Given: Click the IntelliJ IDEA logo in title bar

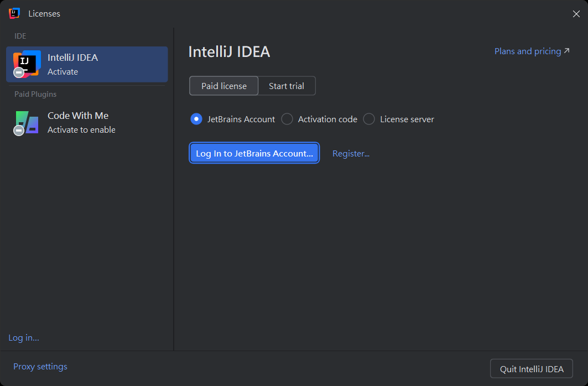Looking at the screenshot, I should point(14,13).
